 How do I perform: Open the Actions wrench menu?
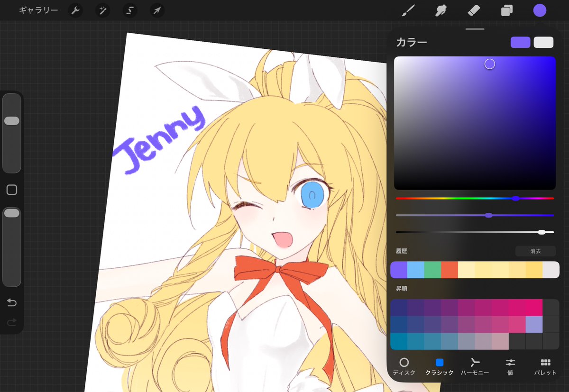[x=75, y=10]
